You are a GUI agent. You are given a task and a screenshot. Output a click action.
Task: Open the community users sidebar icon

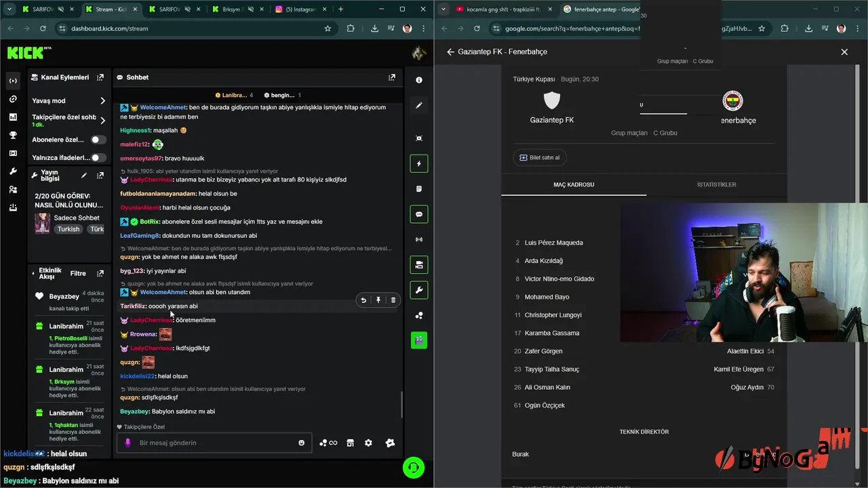(13, 190)
